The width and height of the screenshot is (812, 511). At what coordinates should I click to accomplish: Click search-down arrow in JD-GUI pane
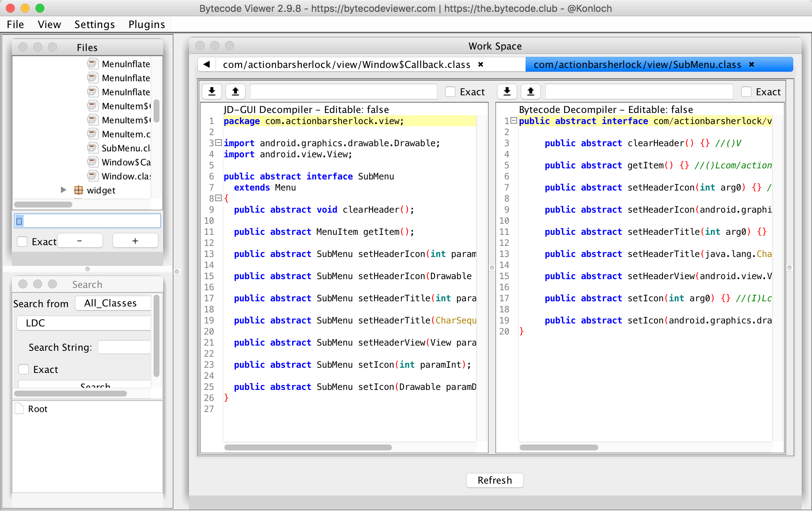(212, 92)
